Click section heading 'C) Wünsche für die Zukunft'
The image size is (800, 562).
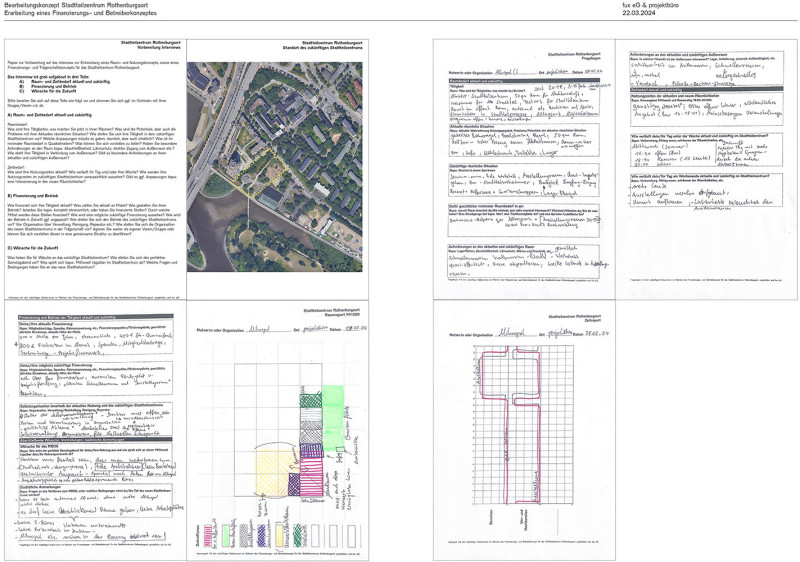(x=32, y=248)
